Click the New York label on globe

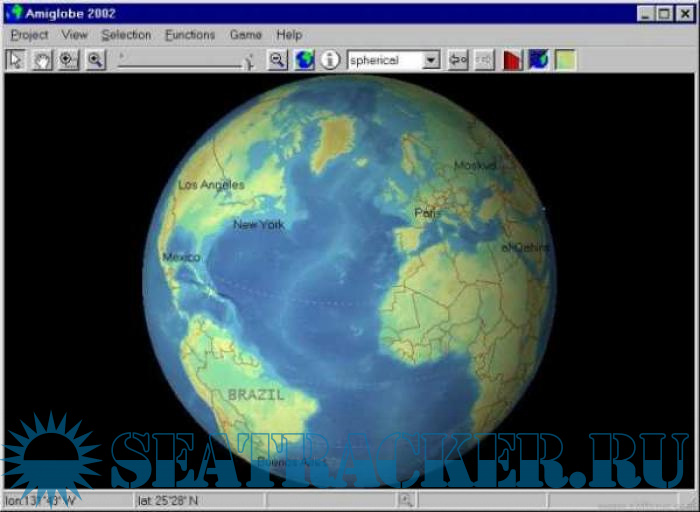coord(258,225)
